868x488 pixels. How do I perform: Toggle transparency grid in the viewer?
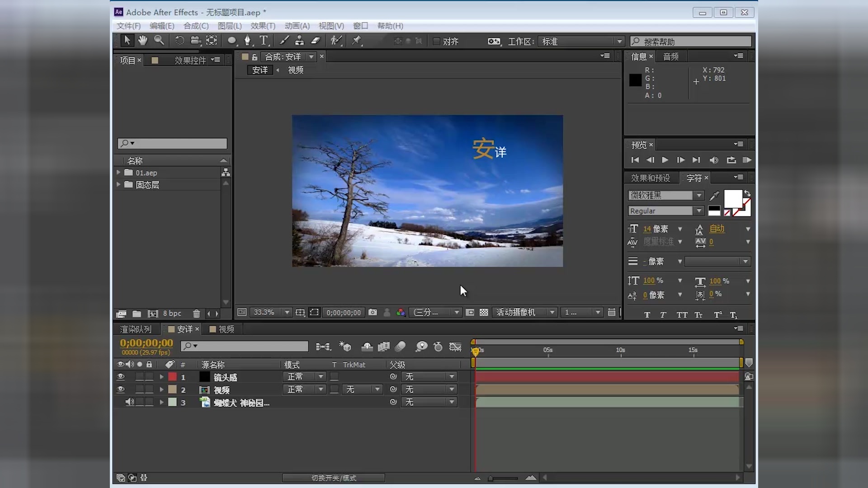[484, 312]
